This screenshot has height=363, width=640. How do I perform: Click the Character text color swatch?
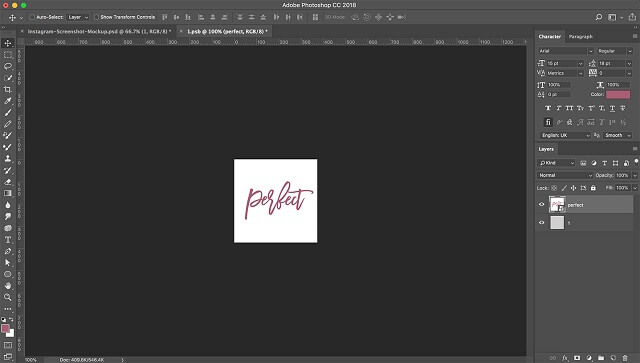point(618,94)
